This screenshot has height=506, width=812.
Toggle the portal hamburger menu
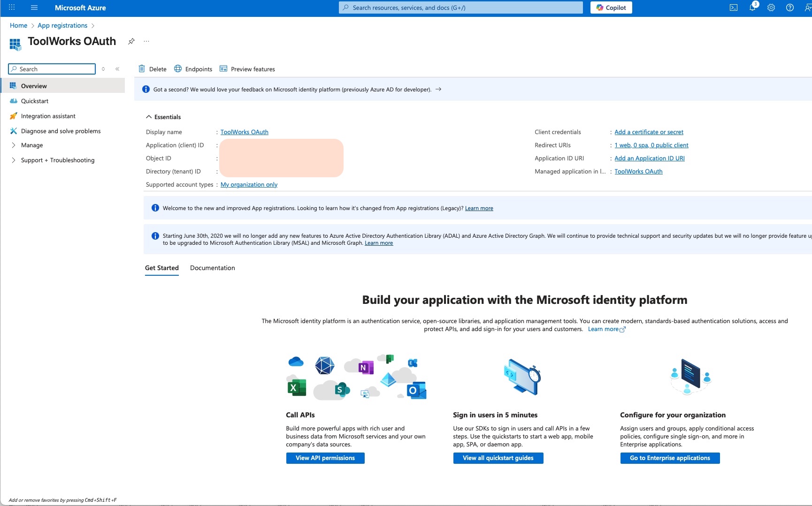point(34,8)
